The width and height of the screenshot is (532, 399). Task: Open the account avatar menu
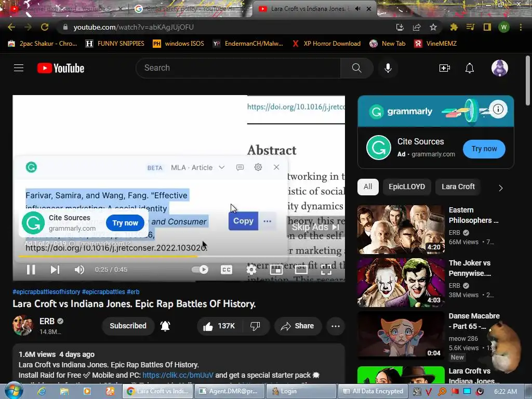coord(500,68)
